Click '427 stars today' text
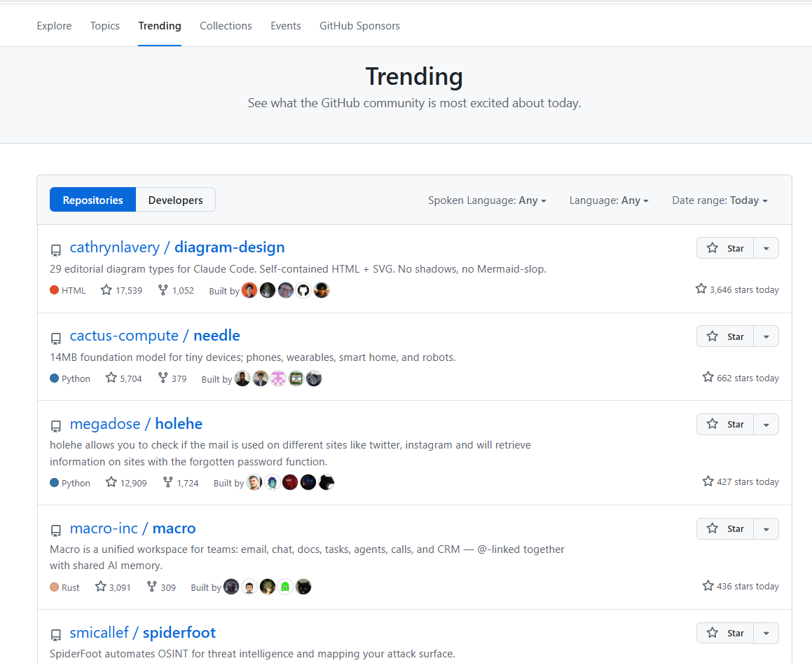Image resolution: width=812 pixels, height=663 pixels. [x=748, y=481]
